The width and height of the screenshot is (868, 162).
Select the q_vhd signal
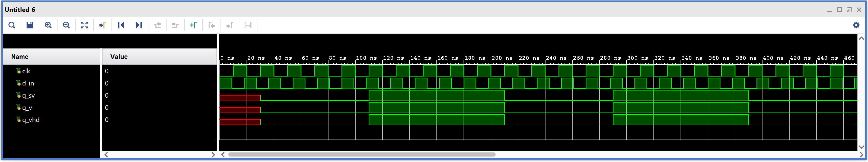point(31,120)
